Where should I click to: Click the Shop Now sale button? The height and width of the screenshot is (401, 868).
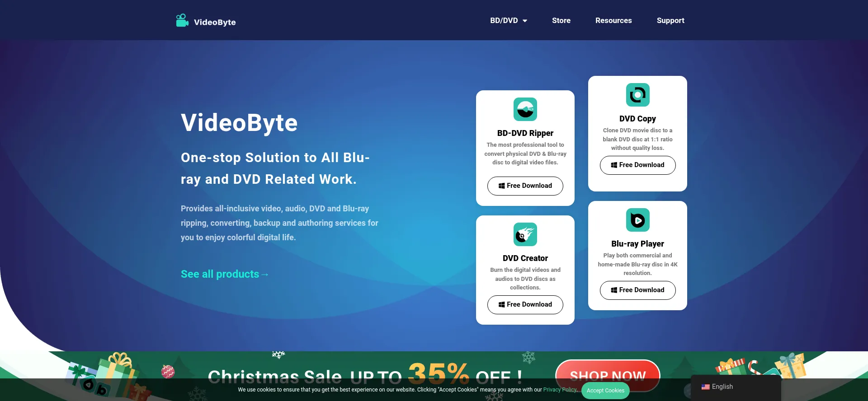tap(608, 375)
